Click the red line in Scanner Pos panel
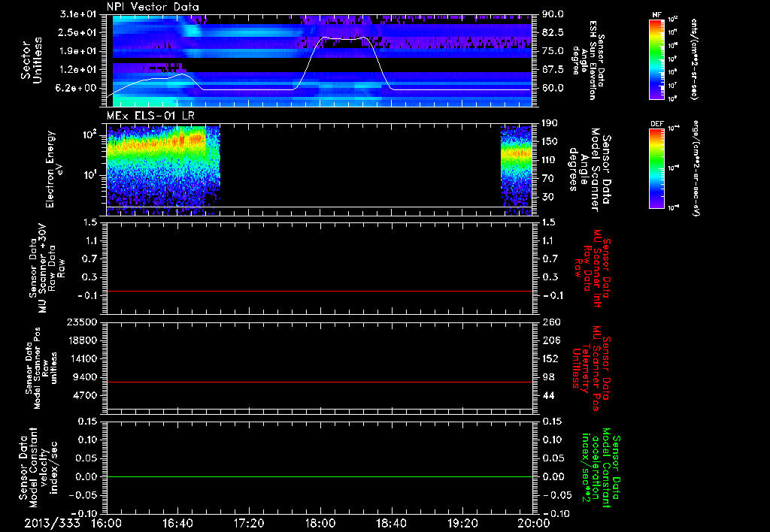Image resolution: width=770 pixels, height=532 pixels. (x=320, y=382)
